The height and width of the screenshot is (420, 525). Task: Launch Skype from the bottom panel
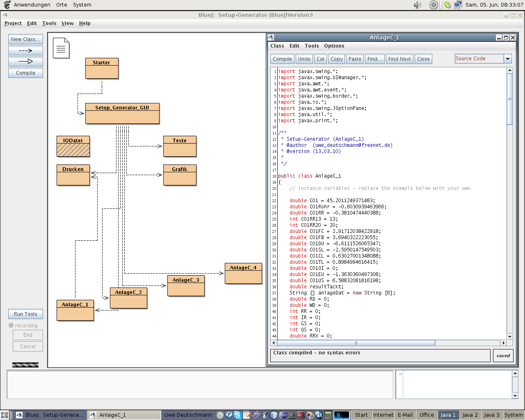[x=238, y=415]
